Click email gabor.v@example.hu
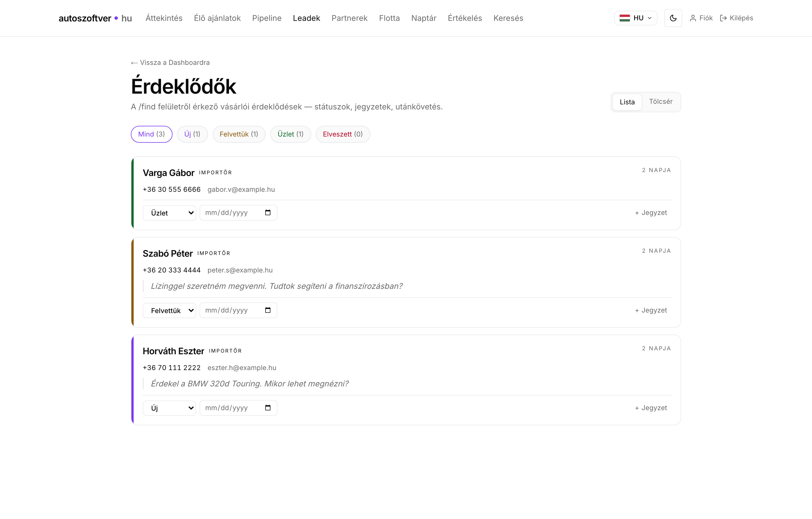Viewport: 812px width, 519px height. click(241, 189)
